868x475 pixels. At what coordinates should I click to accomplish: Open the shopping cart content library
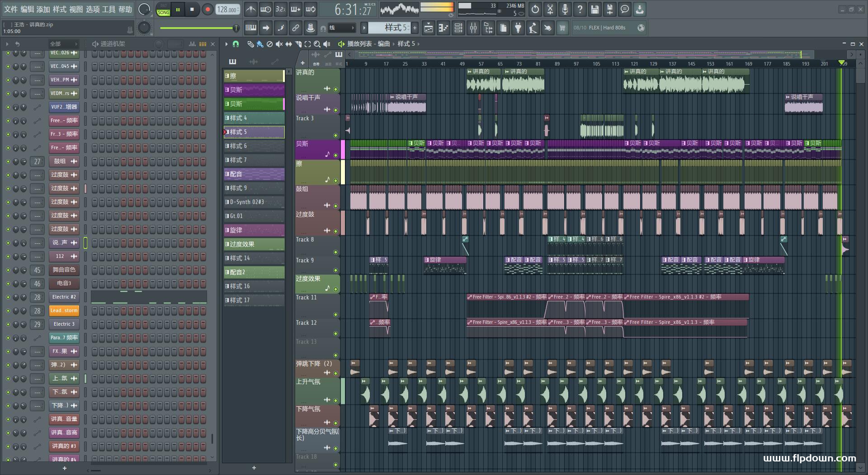point(562,28)
